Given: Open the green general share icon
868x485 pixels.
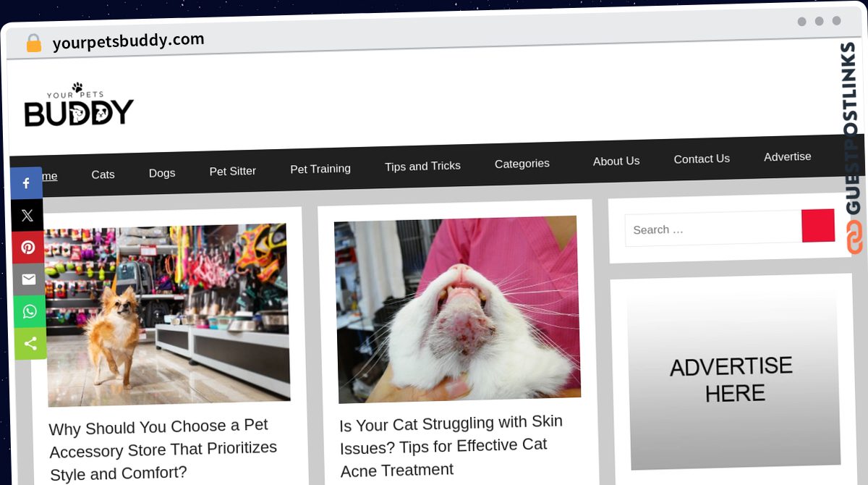Looking at the screenshot, I should click(30, 343).
